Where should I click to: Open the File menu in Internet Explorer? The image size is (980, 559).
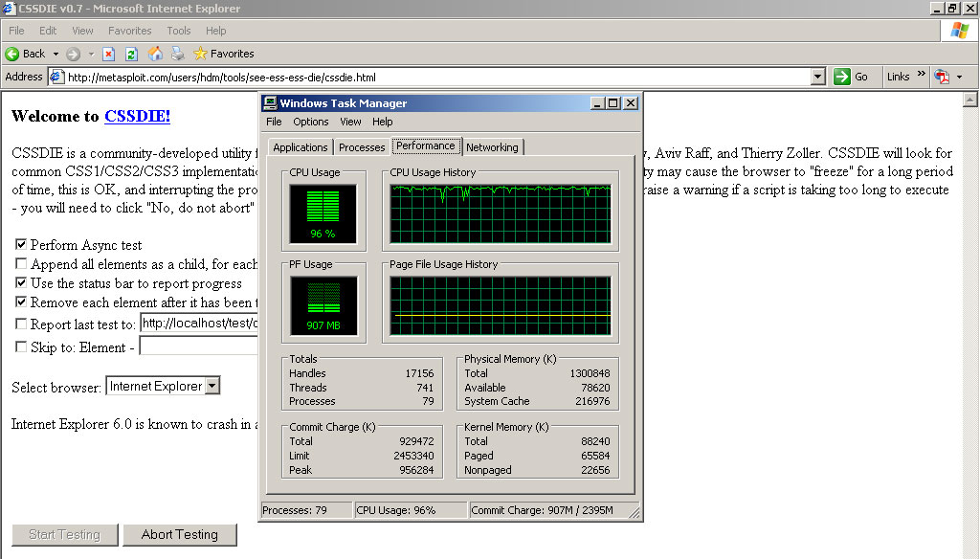point(16,31)
